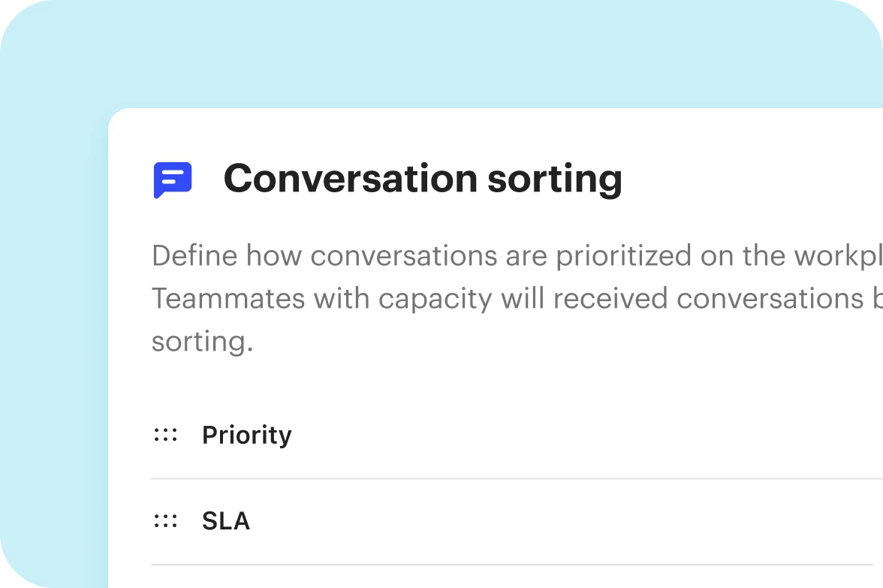Click the white card area above the heading
Screen dimensions: 883x588
click(496, 132)
